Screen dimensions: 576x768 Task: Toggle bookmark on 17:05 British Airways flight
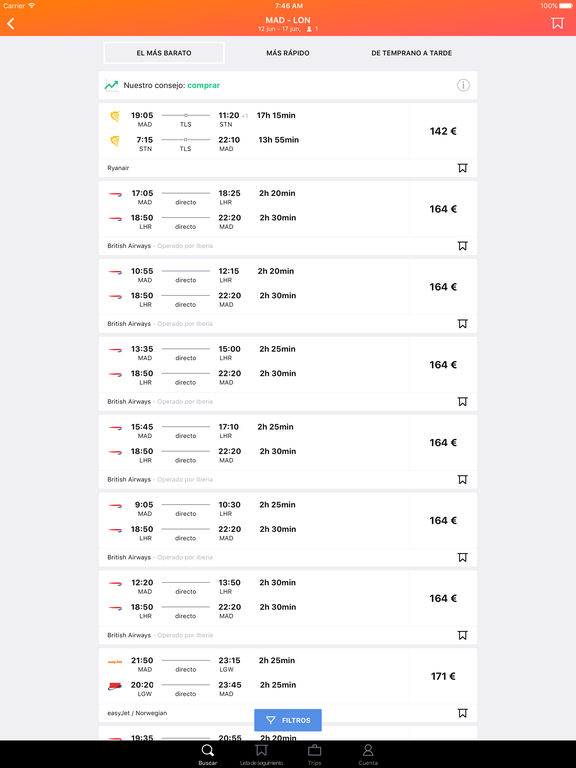tap(462, 246)
